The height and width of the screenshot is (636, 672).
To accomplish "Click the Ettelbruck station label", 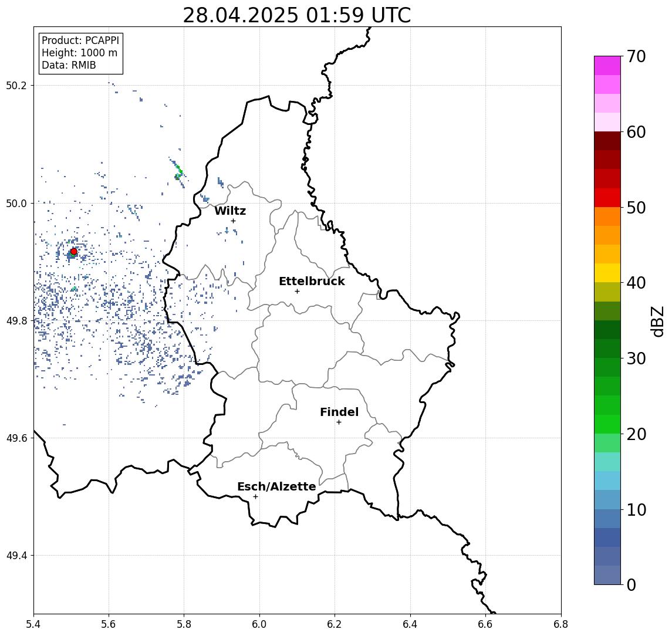I will 312,281.
